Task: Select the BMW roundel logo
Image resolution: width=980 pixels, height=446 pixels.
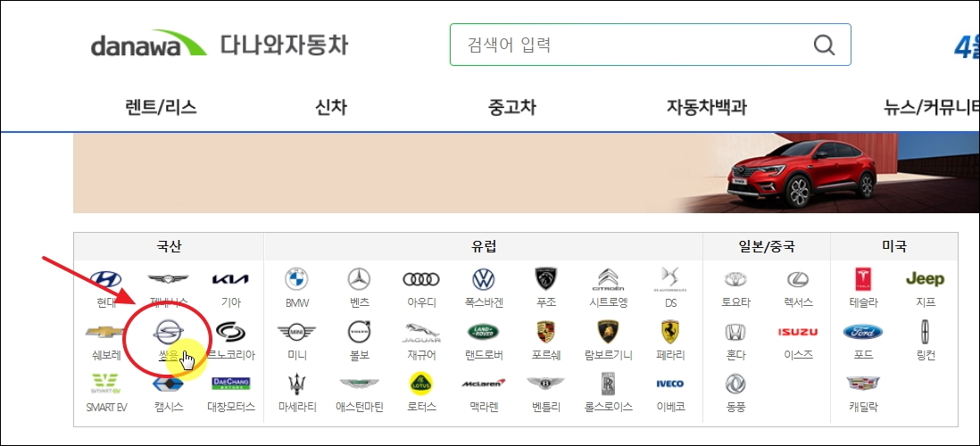Action: pos(297,279)
